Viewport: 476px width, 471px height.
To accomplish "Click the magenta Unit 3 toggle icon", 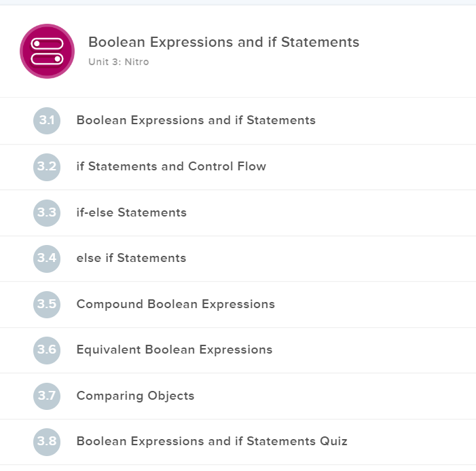I will tap(47, 52).
